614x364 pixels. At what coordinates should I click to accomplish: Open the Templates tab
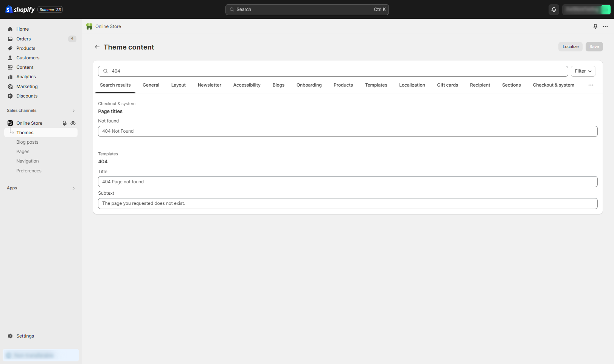376,85
